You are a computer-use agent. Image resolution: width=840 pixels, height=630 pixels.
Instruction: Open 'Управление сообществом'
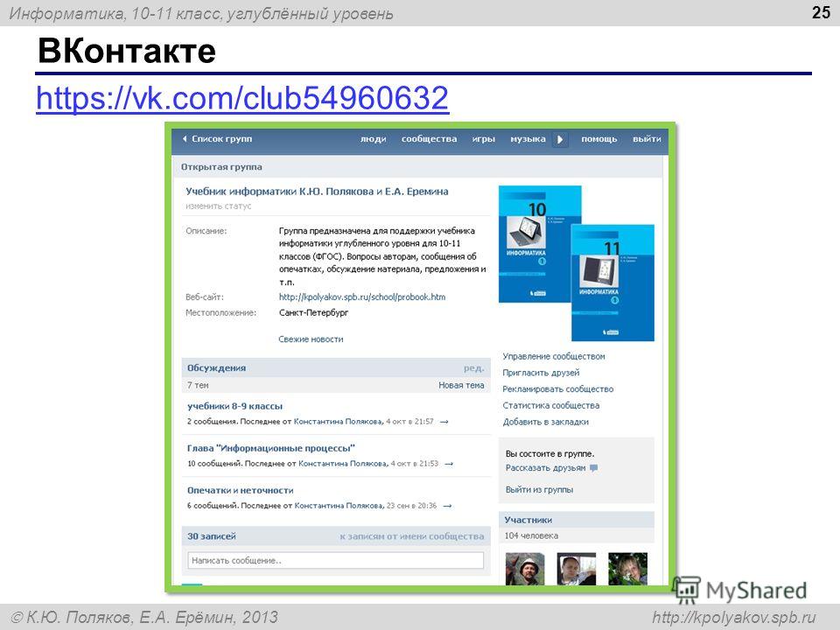pyautogui.click(x=554, y=356)
